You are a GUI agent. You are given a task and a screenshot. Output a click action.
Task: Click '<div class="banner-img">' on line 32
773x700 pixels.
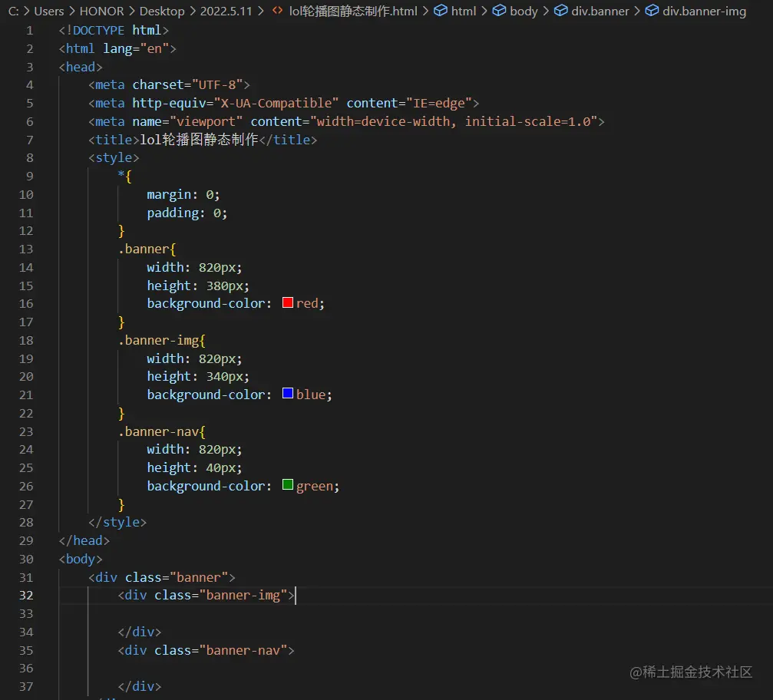tap(206, 596)
